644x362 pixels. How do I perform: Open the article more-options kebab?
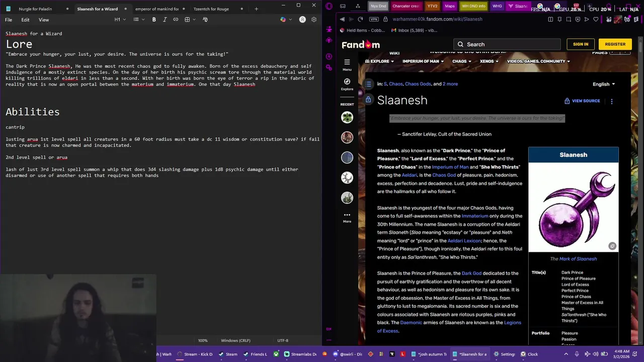[x=612, y=101]
